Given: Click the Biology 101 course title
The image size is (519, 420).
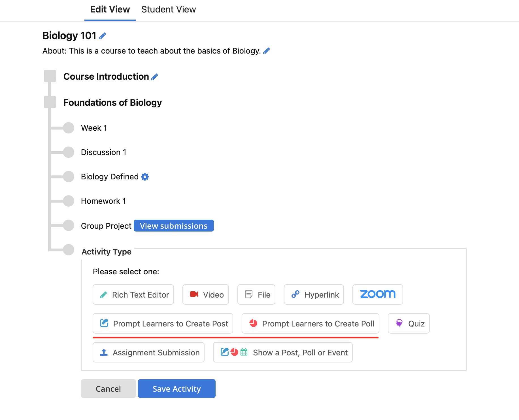Looking at the screenshot, I should tap(69, 36).
